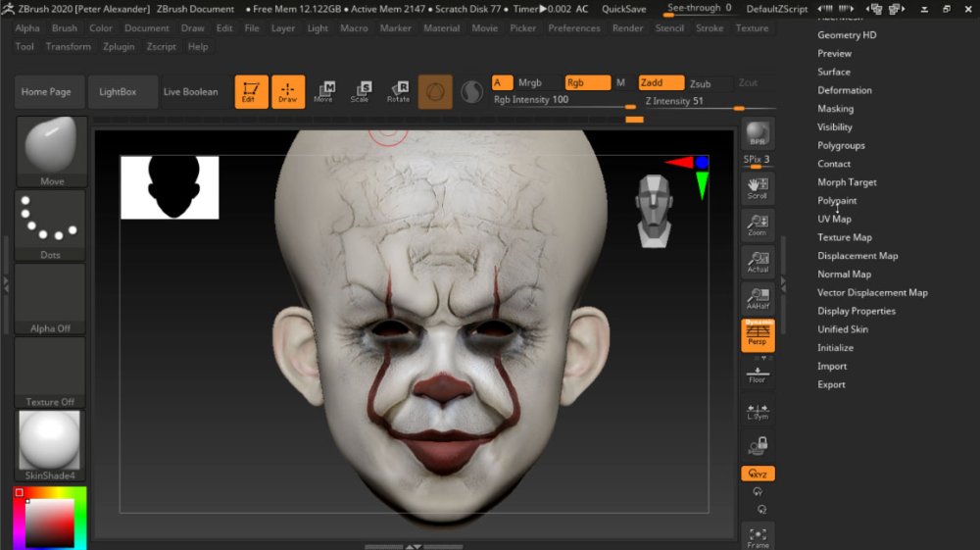
Task: Toggle the transform lock icon
Action: 758,446
